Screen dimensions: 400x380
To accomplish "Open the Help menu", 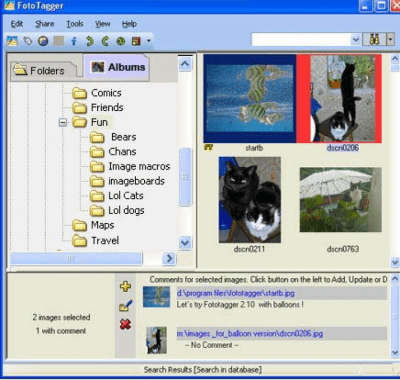I will (x=129, y=24).
